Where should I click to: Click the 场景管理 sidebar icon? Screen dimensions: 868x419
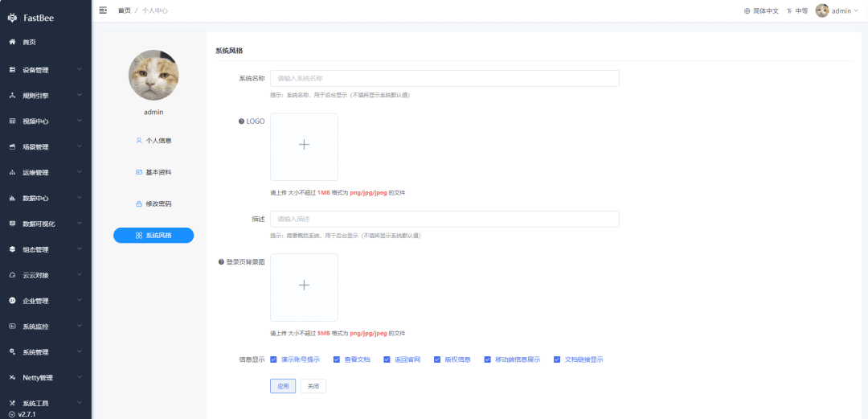12,147
